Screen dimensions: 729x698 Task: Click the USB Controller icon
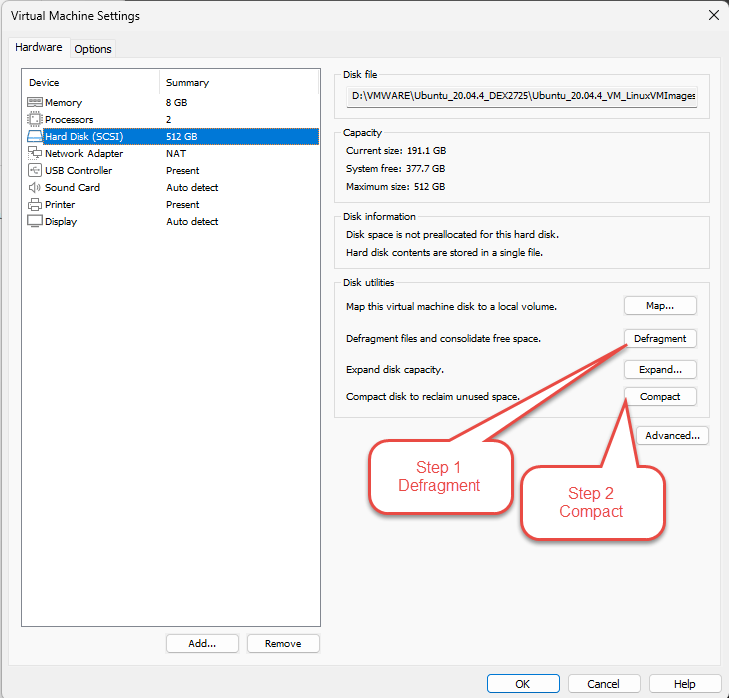point(35,171)
